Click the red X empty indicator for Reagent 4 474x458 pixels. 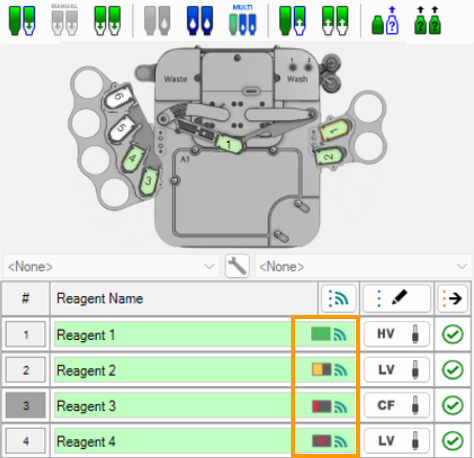[x=321, y=441]
